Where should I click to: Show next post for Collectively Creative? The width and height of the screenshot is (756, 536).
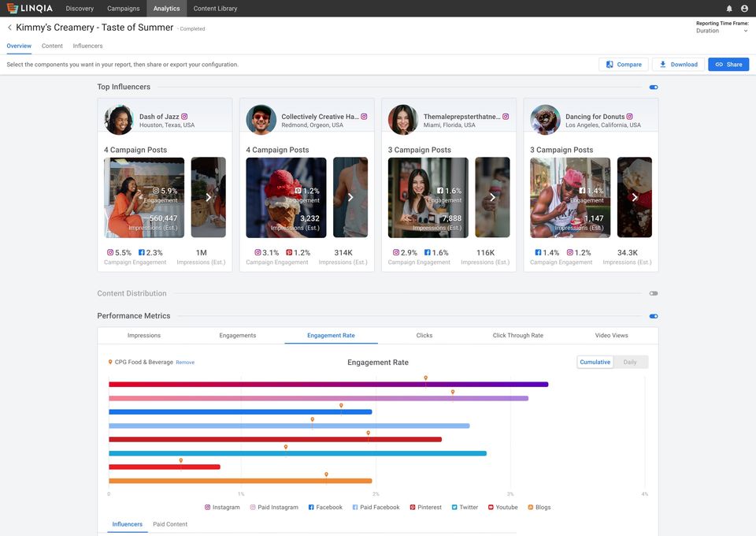(350, 197)
